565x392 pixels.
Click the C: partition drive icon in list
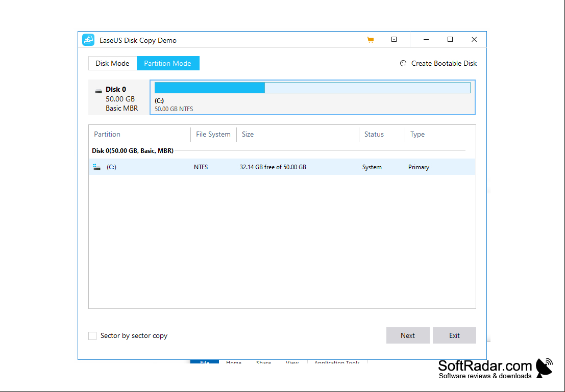tap(96, 167)
